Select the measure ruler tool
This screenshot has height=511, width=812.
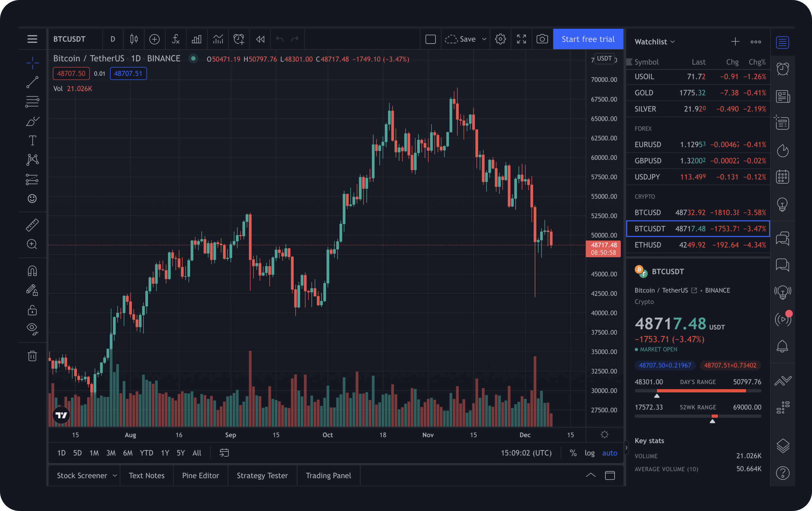pyautogui.click(x=32, y=225)
